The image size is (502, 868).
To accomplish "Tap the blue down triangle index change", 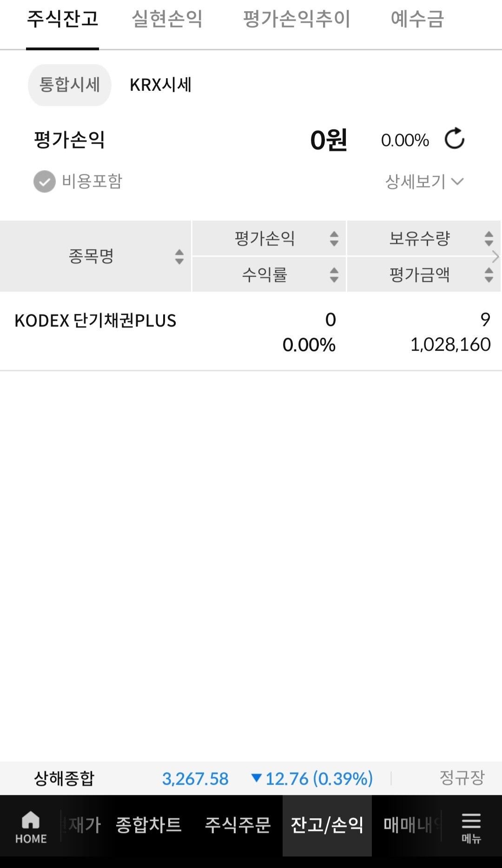I will pyautogui.click(x=256, y=777).
